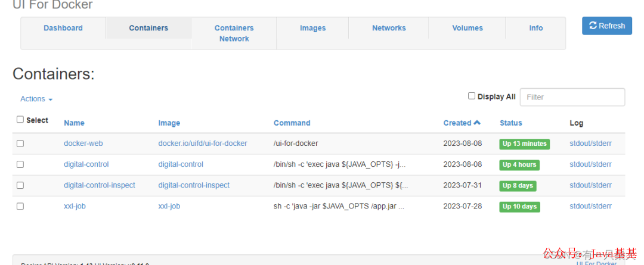Click the Up 4 hours status badge
Viewport: 644px width, 265px height.
click(519, 165)
